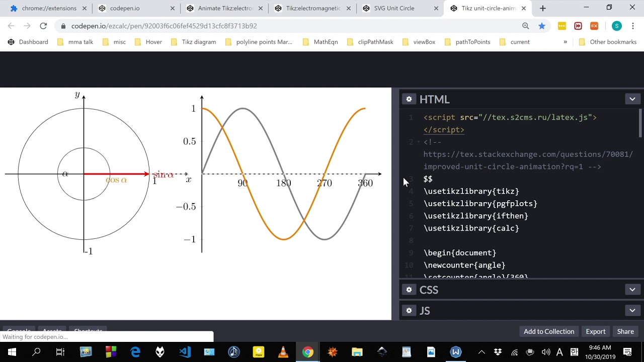The height and width of the screenshot is (362, 644).
Task: Expand the CSS panel dropdown arrow
Action: click(x=632, y=290)
